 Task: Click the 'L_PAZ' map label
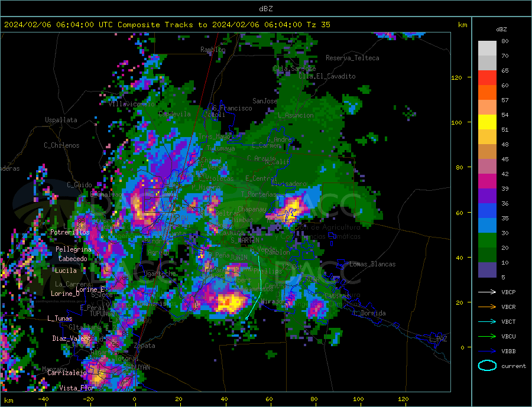click(438, 339)
